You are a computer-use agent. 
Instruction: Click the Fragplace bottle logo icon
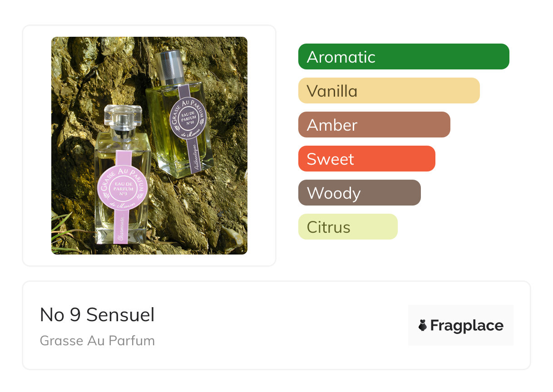(423, 325)
